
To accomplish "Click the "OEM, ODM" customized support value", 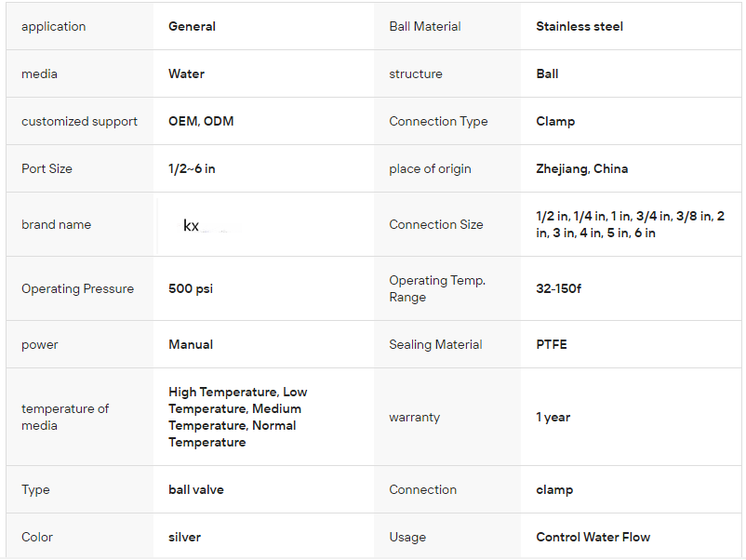I will (201, 122).
